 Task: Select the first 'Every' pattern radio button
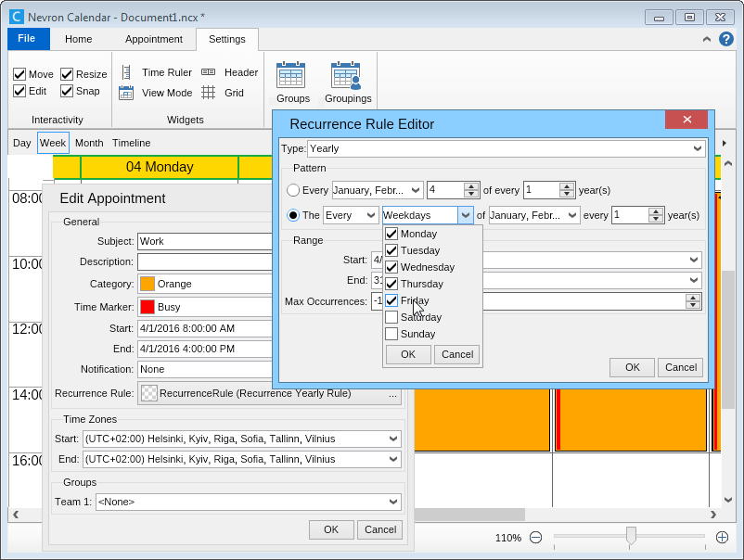coord(293,190)
